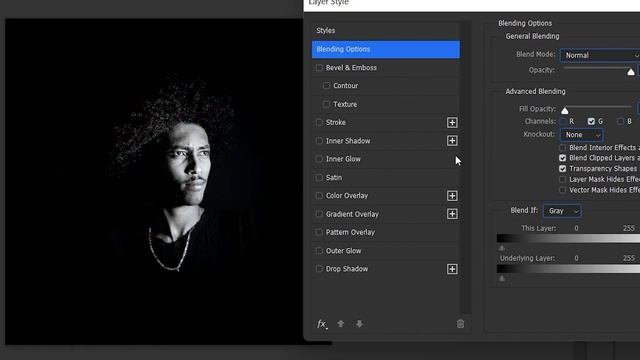Click This Layer gradient bar
Viewport: 640px width, 360px height.
pos(568,238)
